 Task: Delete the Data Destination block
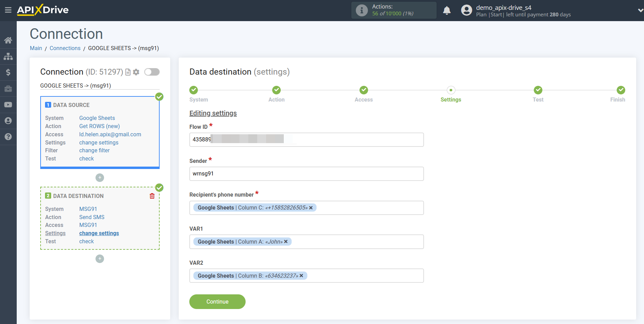pos(152,196)
